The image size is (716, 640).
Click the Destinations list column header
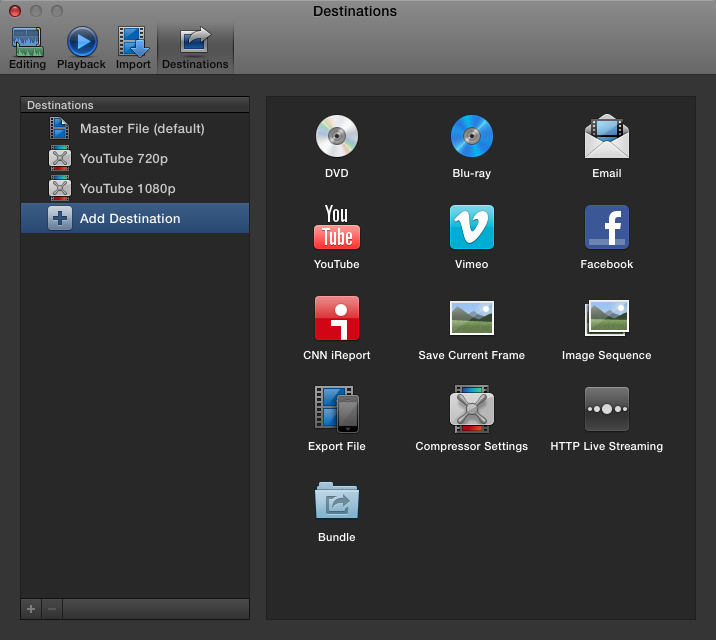[x=135, y=105]
